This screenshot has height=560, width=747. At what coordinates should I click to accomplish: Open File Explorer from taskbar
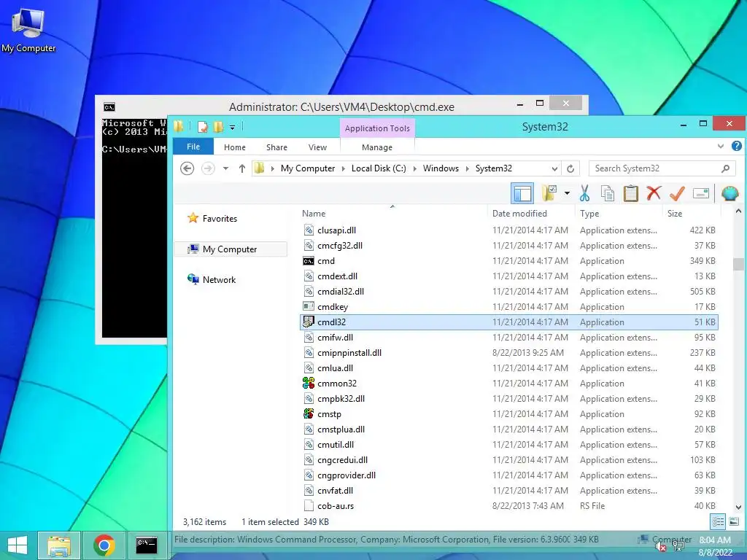(x=59, y=545)
